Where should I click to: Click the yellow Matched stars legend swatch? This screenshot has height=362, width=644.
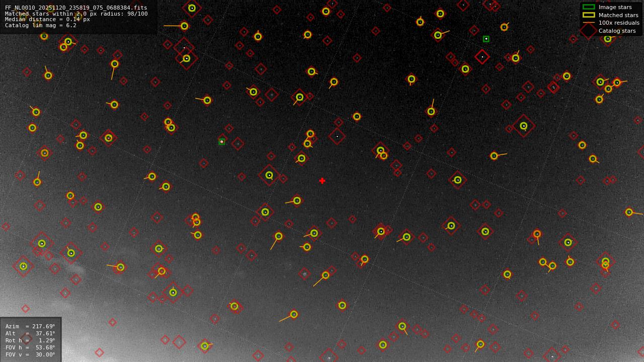[589, 15]
